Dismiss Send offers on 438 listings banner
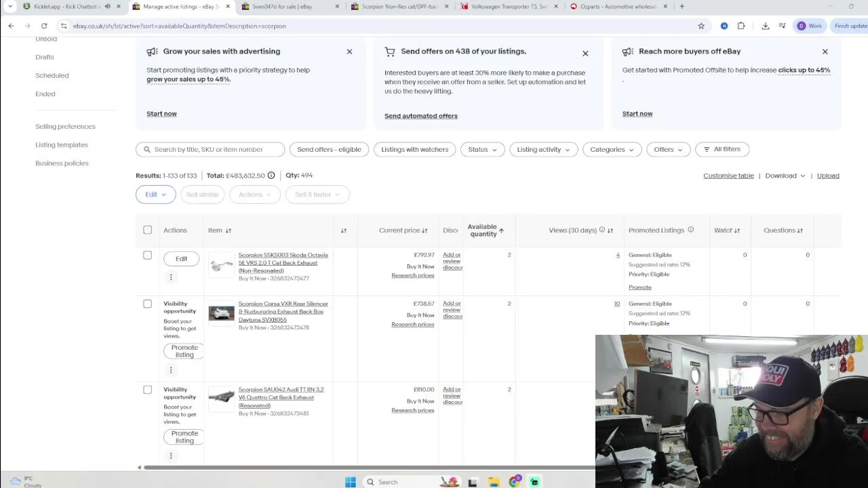The image size is (868, 488). tap(585, 53)
